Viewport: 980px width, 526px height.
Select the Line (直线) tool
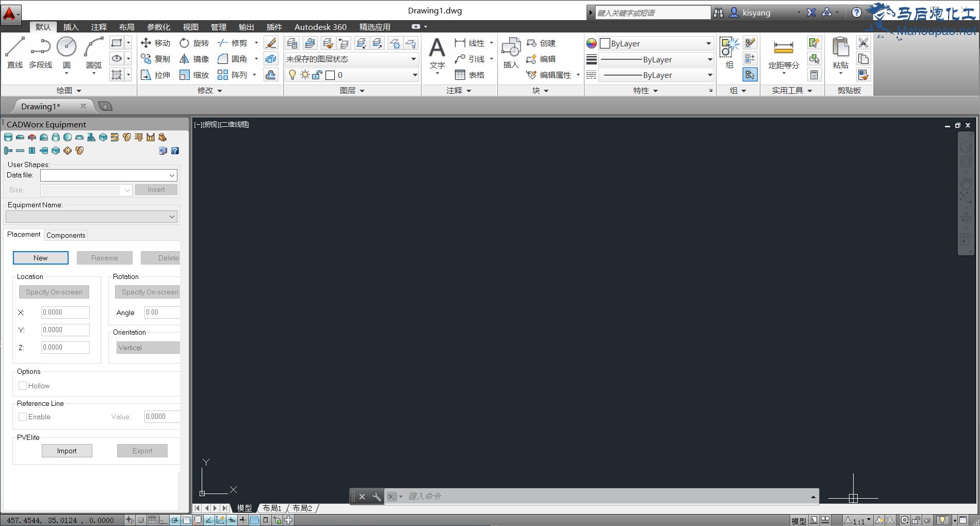[x=14, y=52]
